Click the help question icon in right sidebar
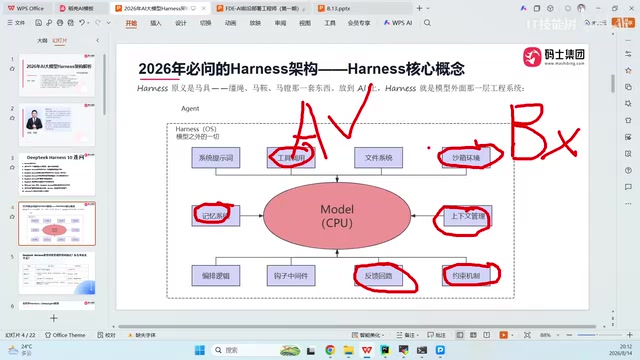Image resolution: width=640 pixels, height=360 pixels. click(628, 170)
